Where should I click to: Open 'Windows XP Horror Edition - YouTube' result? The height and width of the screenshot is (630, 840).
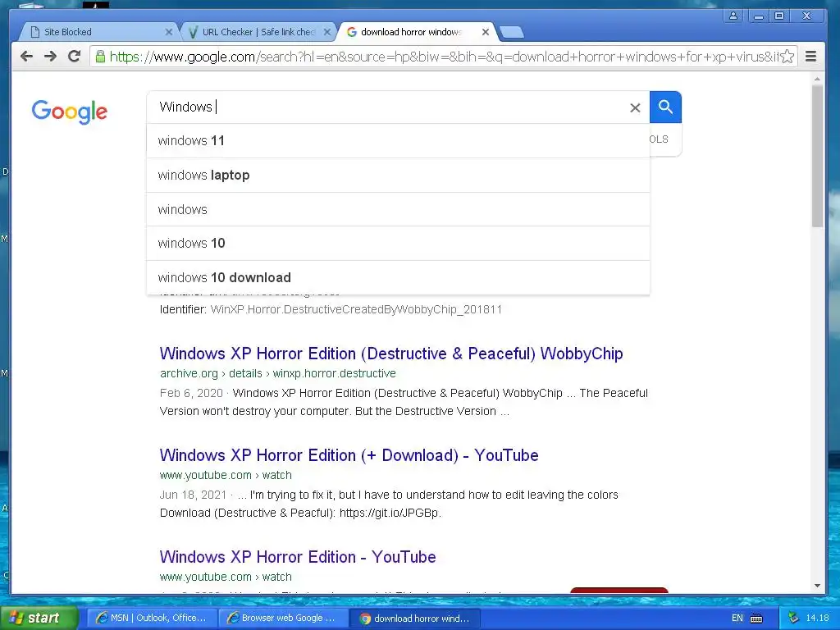(298, 557)
